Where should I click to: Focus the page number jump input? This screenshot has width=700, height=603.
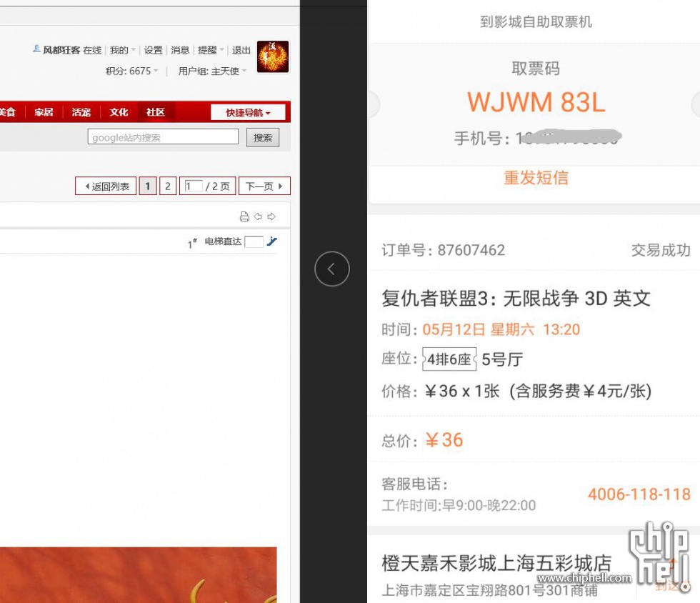click(194, 186)
